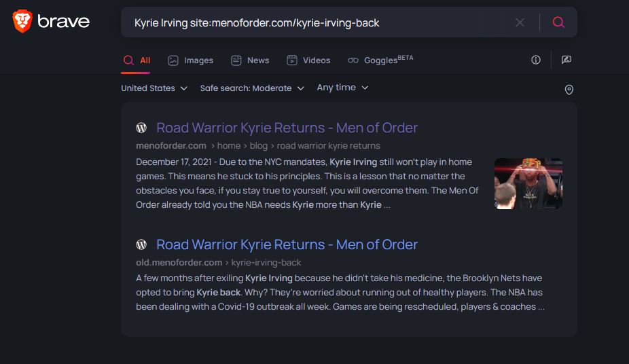Click the snippet starting "December 17, 2021"
The image size is (629, 364).
point(308,183)
